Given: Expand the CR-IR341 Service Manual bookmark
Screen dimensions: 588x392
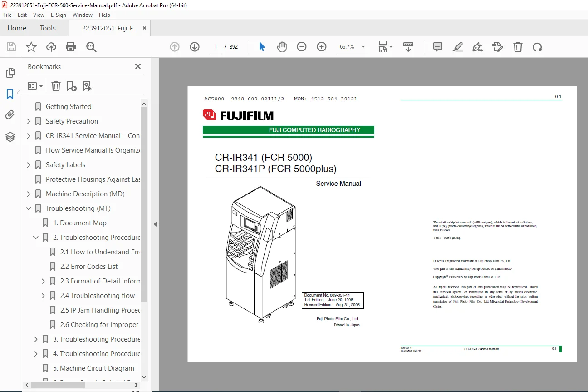Looking at the screenshot, I should [x=29, y=136].
